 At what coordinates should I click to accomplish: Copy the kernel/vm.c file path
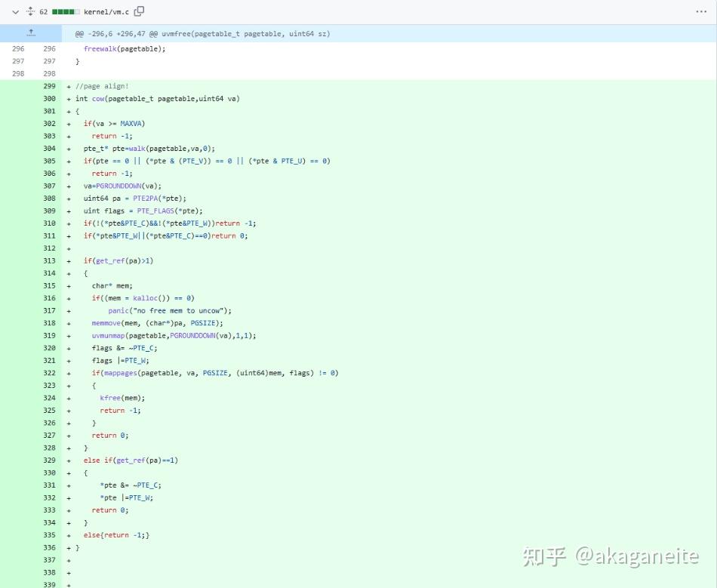(x=139, y=11)
